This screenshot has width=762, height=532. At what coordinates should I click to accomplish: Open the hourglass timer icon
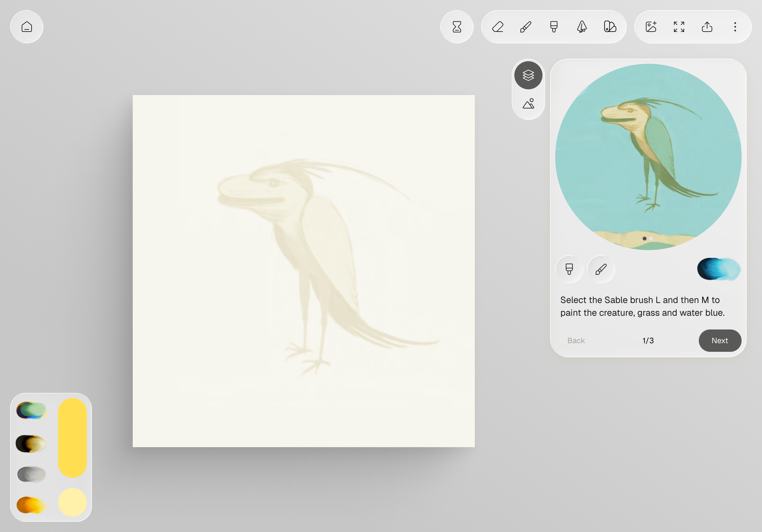(457, 27)
